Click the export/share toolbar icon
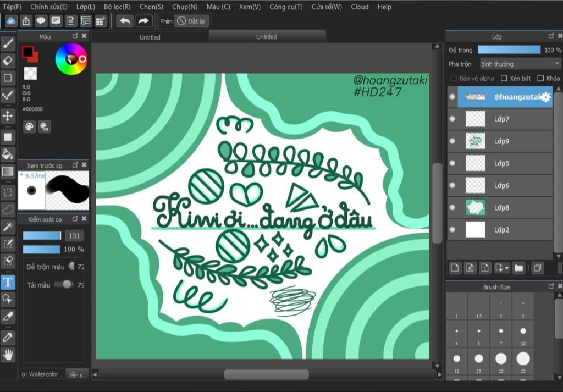The image size is (563, 392). 26,21
